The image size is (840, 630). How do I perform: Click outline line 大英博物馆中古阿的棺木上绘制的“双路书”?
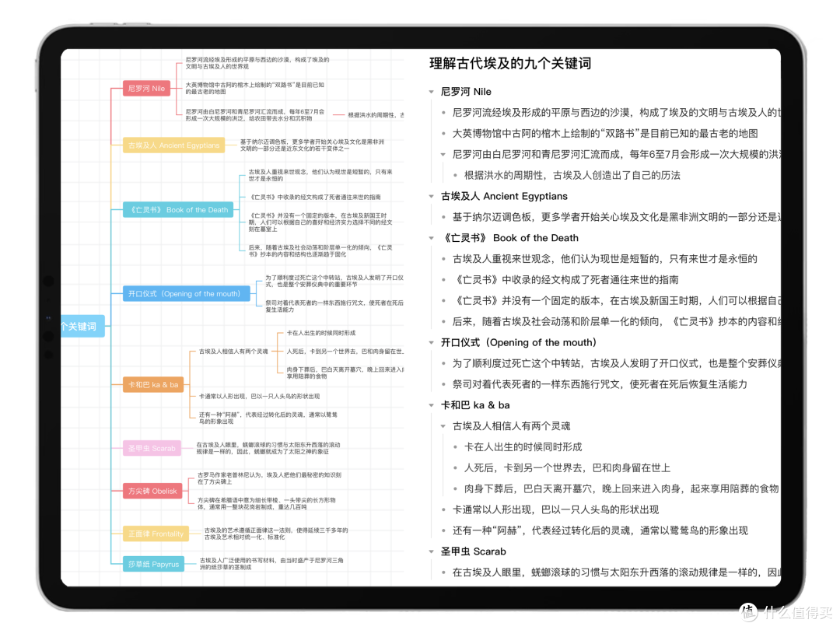pos(605,134)
